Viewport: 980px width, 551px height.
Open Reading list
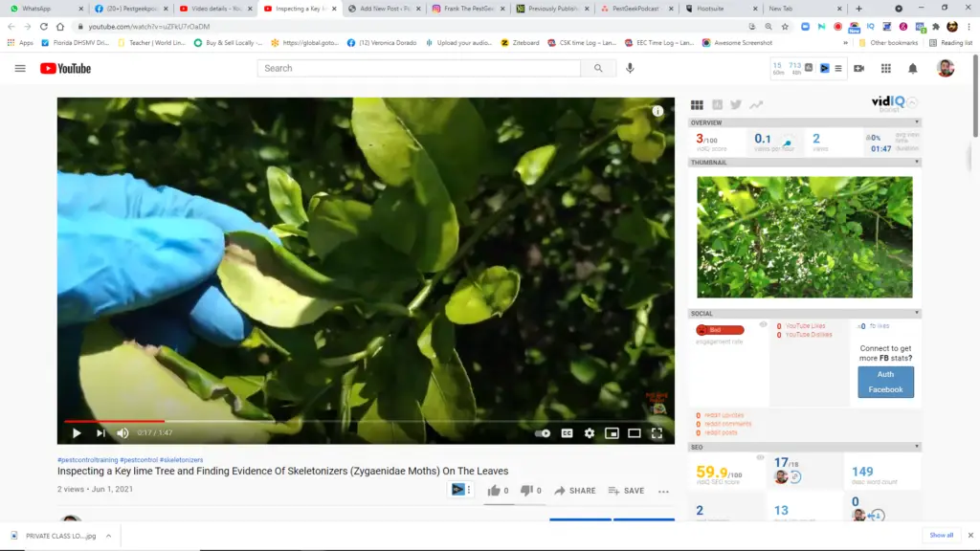click(950, 42)
